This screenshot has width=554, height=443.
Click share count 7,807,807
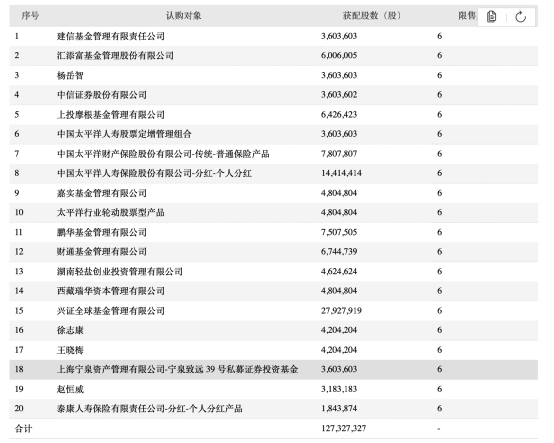[x=339, y=154]
